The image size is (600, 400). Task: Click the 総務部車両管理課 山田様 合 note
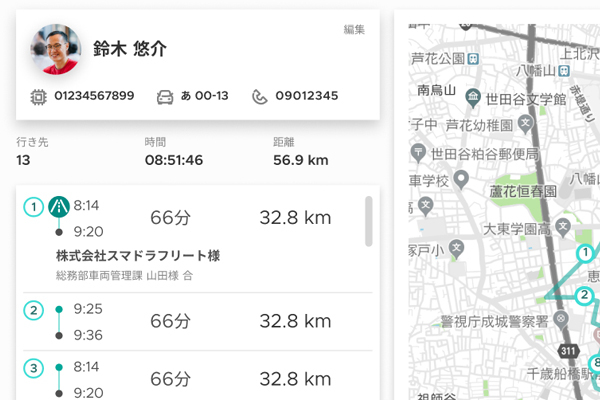[x=124, y=276]
